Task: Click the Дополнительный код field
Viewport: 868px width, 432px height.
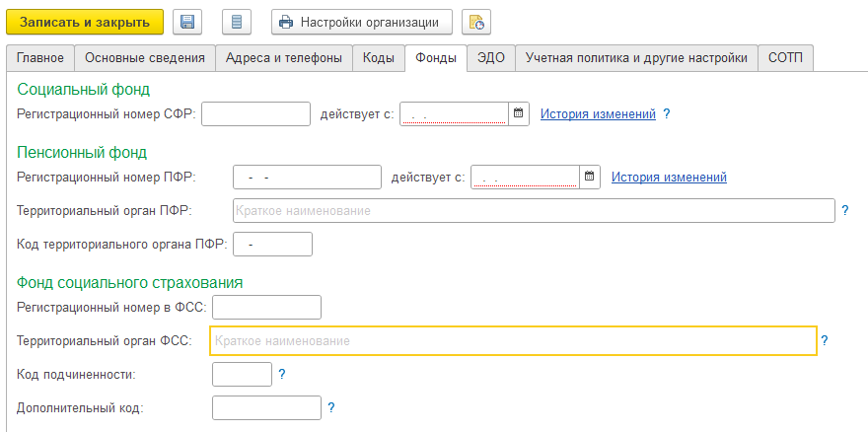Action: pyautogui.click(x=266, y=408)
